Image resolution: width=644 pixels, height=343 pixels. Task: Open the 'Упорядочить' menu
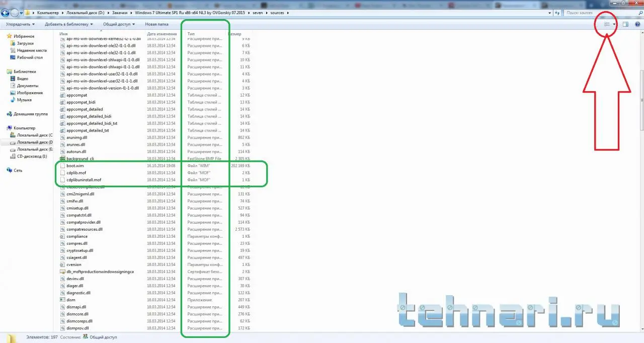pyautogui.click(x=20, y=24)
